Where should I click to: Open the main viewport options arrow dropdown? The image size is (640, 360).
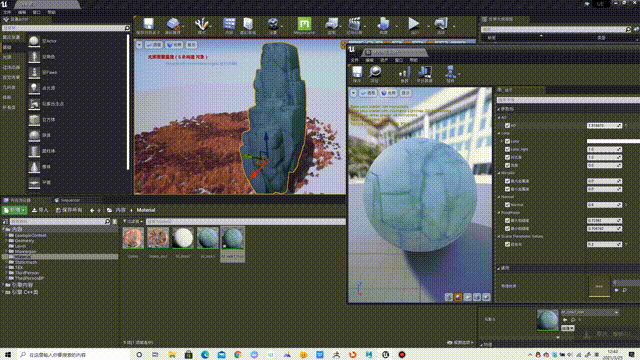[139, 44]
